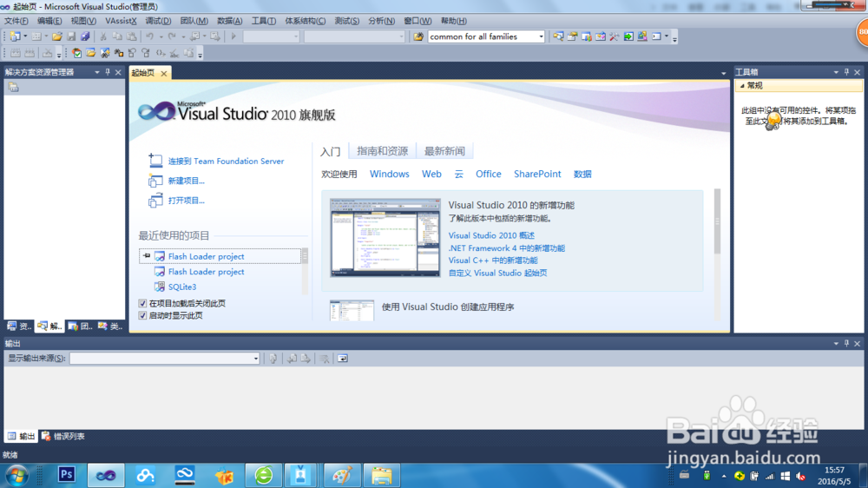Click the Connect to Team Foundation Server icon
This screenshot has height=488, width=868.
pyautogui.click(x=155, y=161)
